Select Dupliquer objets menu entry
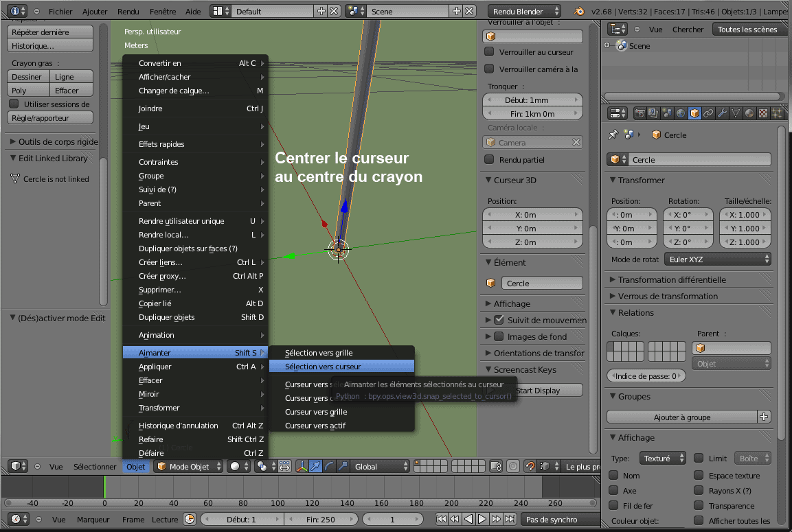This screenshot has height=532, width=792. tap(196, 317)
